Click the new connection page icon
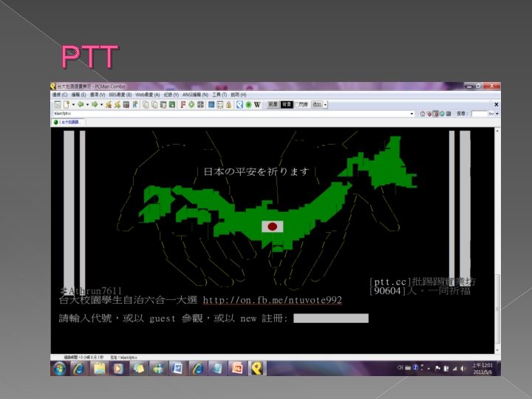The width and height of the screenshot is (532, 399). coord(66,104)
